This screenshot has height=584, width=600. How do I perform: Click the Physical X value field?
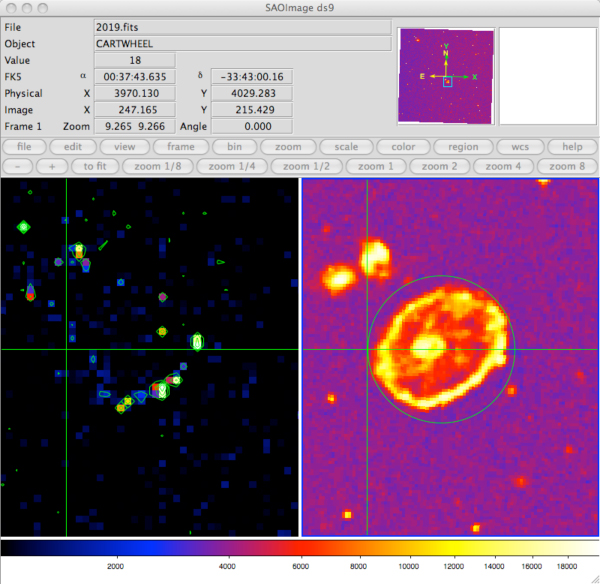pos(135,93)
